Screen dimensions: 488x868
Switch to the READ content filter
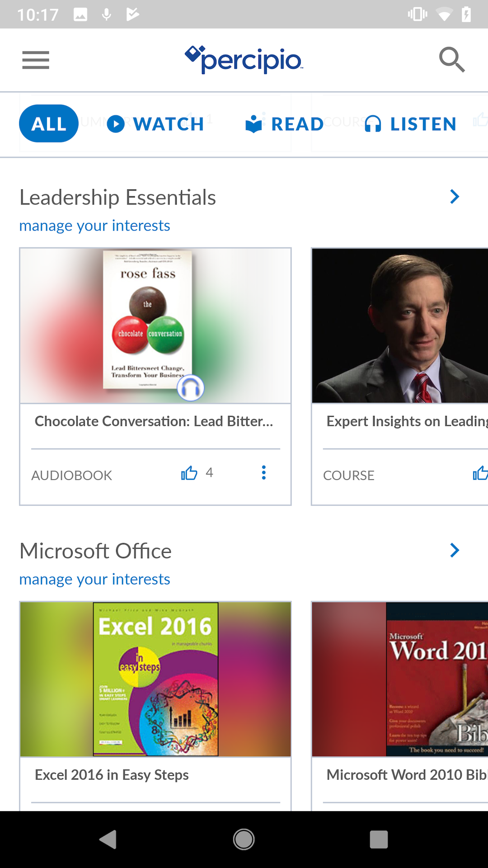pyautogui.click(x=296, y=123)
